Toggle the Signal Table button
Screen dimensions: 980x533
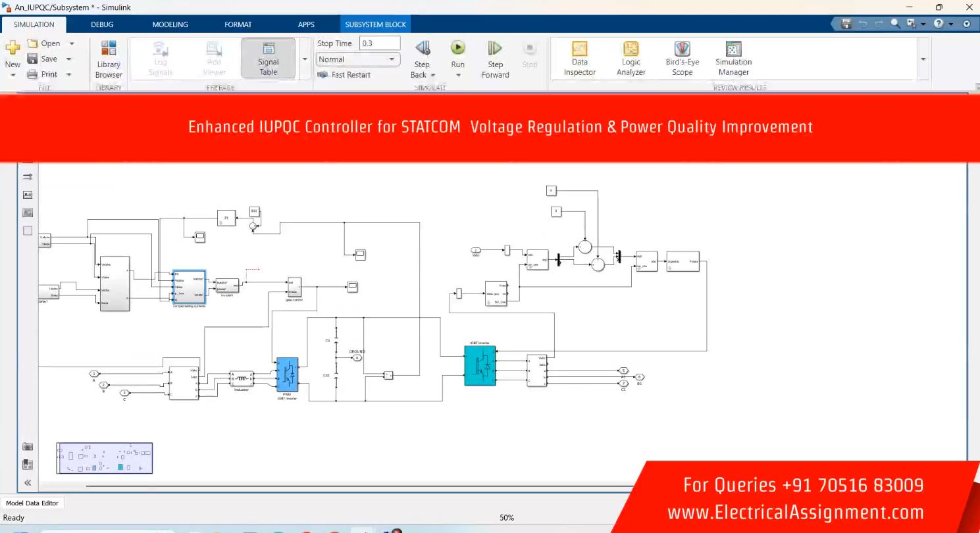tap(268, 59)
